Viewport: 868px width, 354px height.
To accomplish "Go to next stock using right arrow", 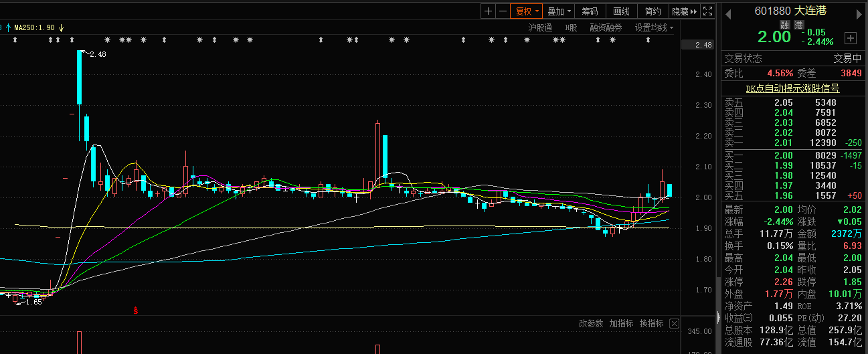I will (x=859, y=11).
